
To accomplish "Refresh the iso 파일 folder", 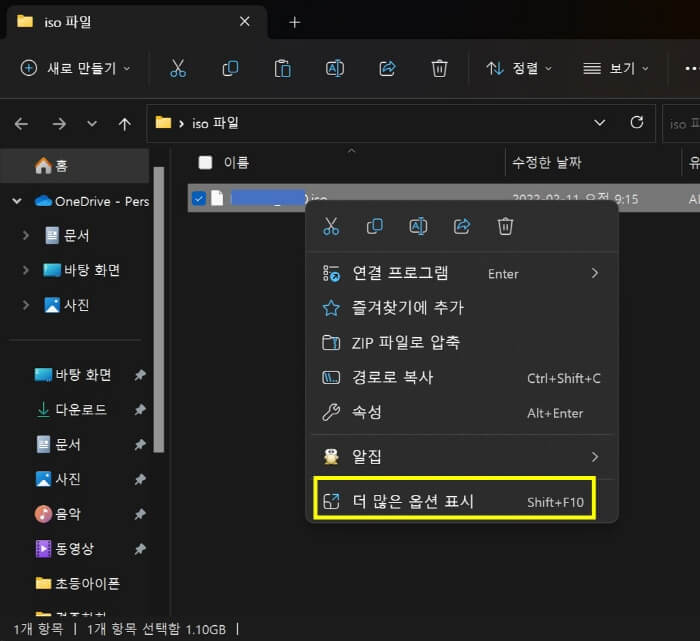I will (x=637, y=122).
